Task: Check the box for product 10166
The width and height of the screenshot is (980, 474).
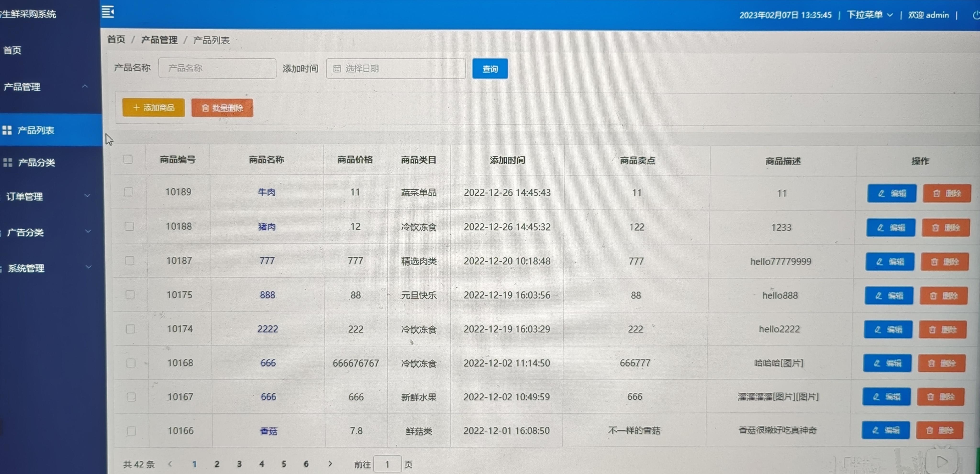Action: (132, 431)
